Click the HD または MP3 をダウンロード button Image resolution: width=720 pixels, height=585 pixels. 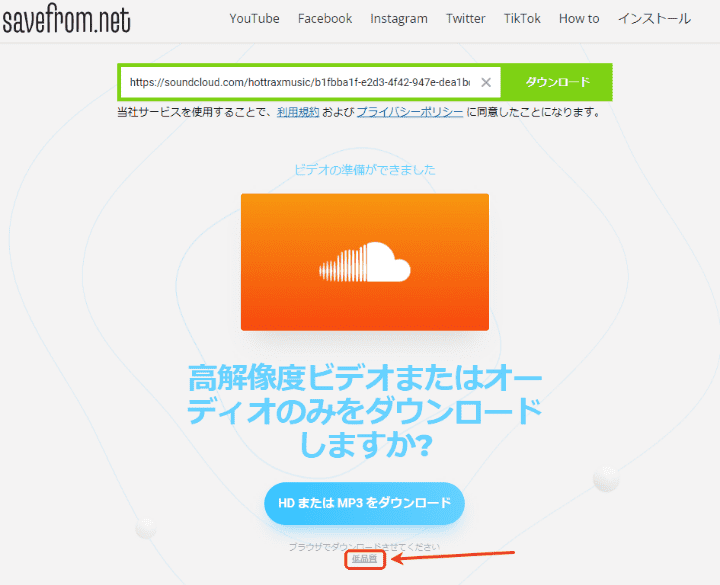click(x=365, y=503)
